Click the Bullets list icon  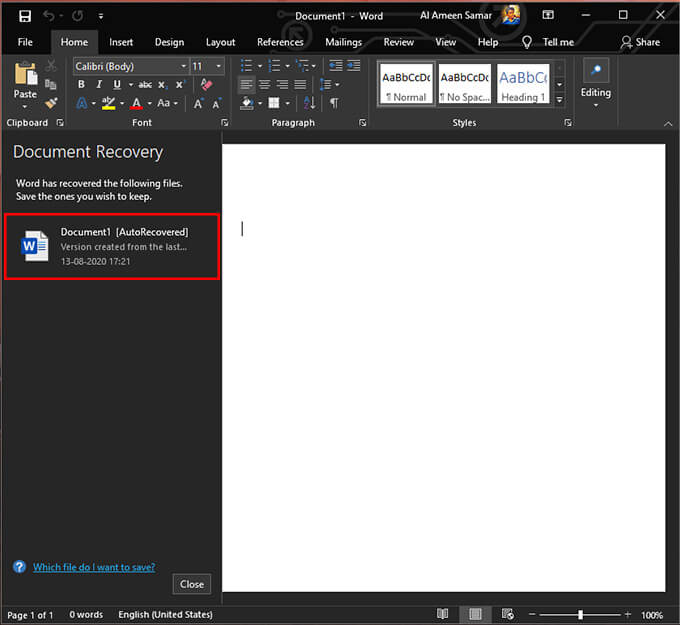click(246, 65)
